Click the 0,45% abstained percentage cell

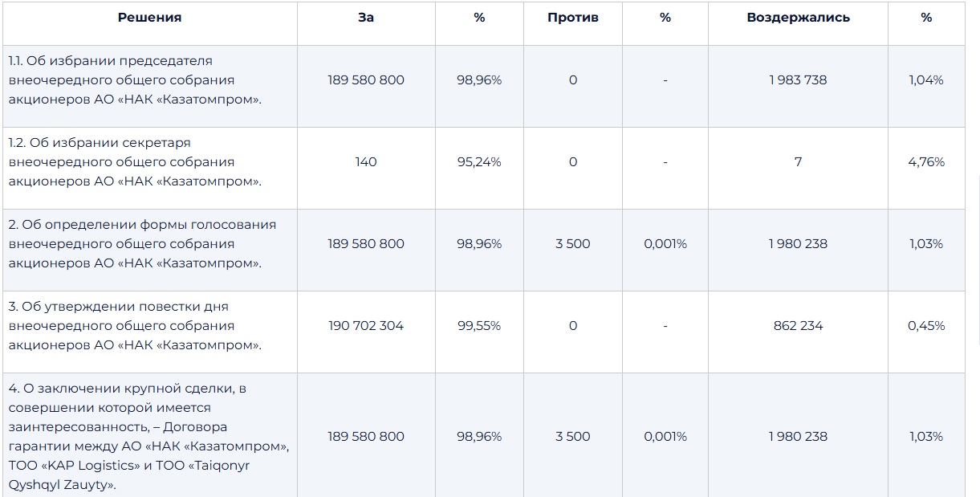[926, 326]
